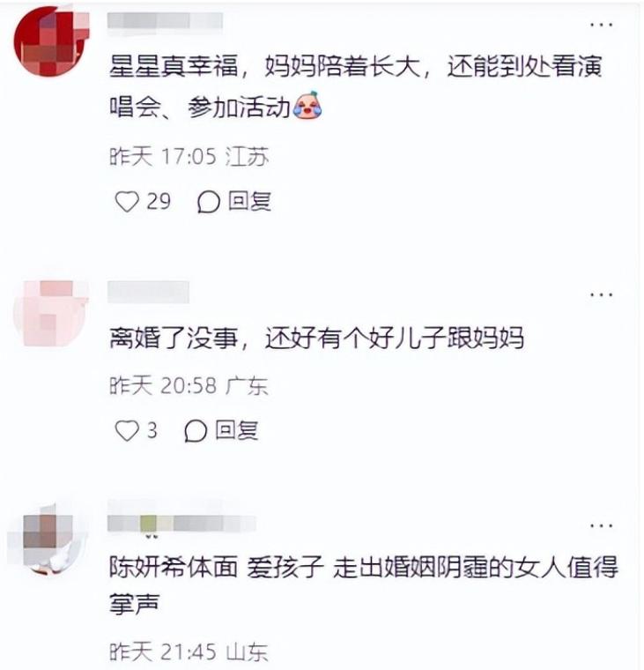Click 回复 under the 17:05 comment

(x=249, y=201)
